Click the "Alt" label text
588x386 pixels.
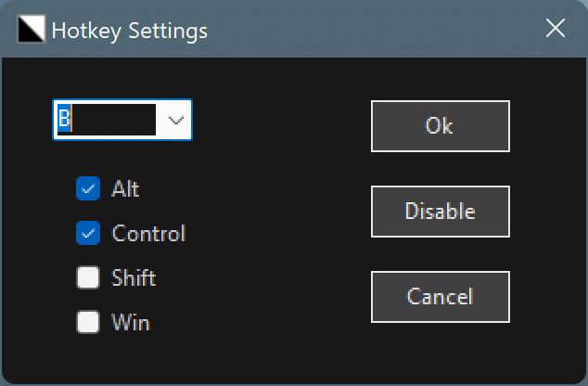pos(125,188)
